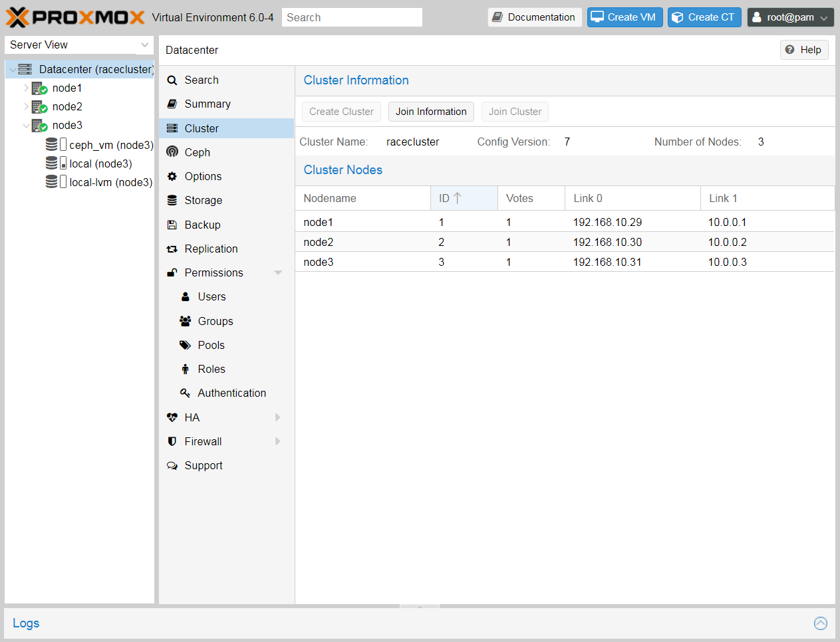This screenshot has height=642, width=840.
Task: Click the retweet icon next to Replication
Action: point(172,249)
